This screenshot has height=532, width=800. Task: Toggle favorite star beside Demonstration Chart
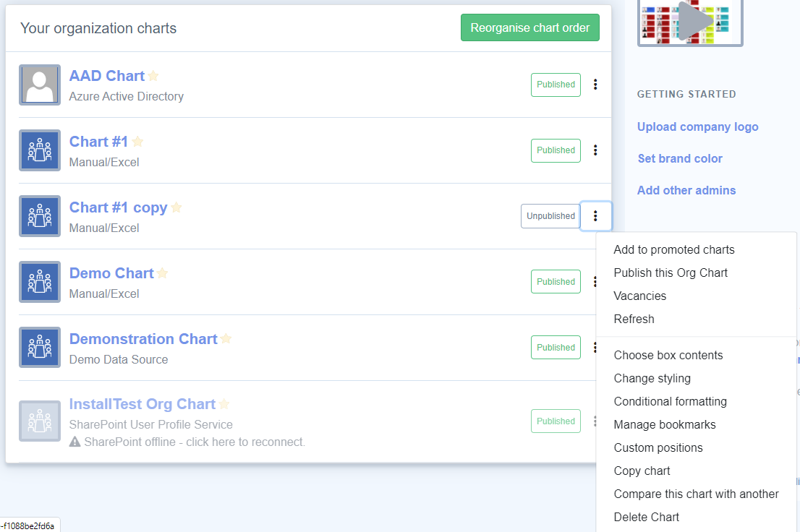point(226,339)
